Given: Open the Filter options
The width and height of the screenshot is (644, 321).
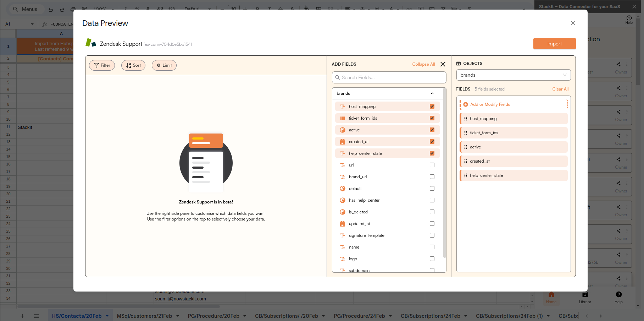Looking at the screenshot, I should tap(102, 65).
